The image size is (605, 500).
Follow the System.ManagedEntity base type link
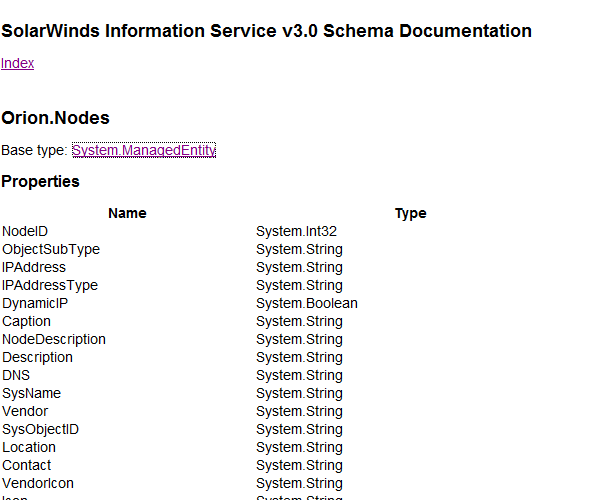point(144,150)
